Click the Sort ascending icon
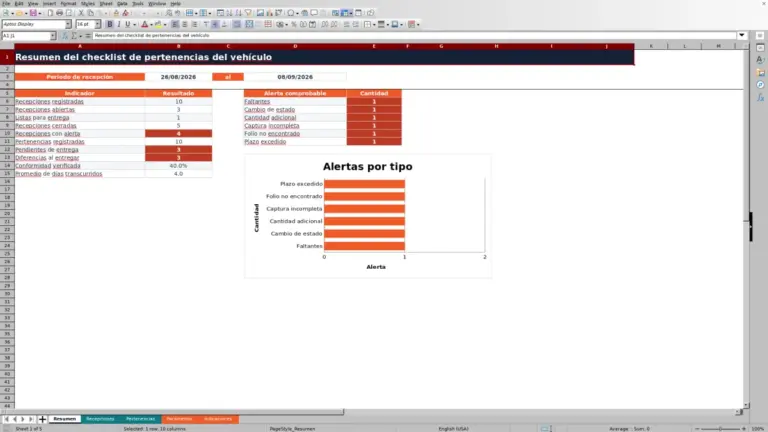Image resolution: width=768 pixels, height=432 pixels. 229,13
